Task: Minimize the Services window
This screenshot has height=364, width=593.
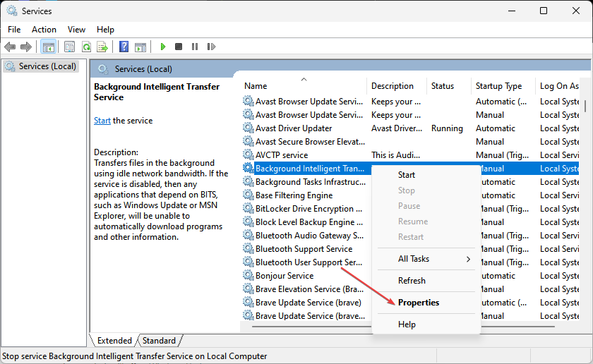Action: 512,11
